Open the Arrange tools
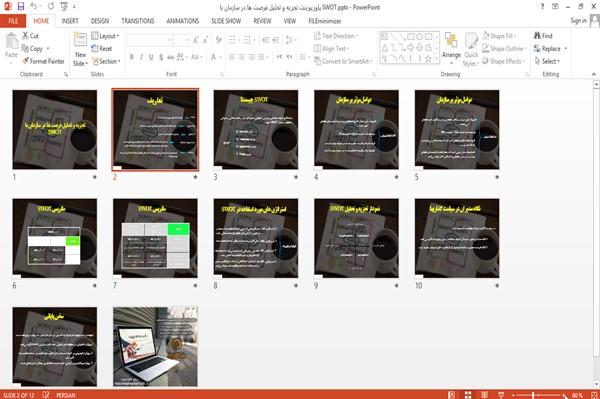Screen dimensions: 600x399 (x=451, y=49)
